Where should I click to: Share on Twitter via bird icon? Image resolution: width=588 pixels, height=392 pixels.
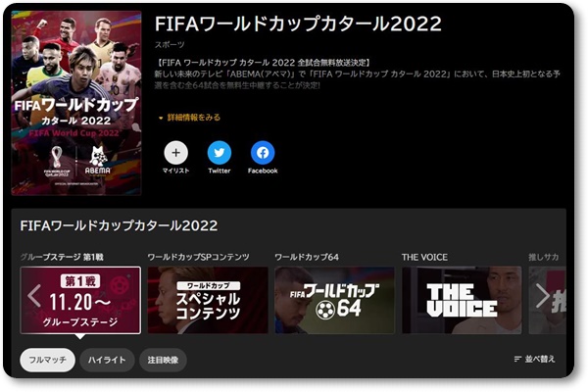point(220,153)
